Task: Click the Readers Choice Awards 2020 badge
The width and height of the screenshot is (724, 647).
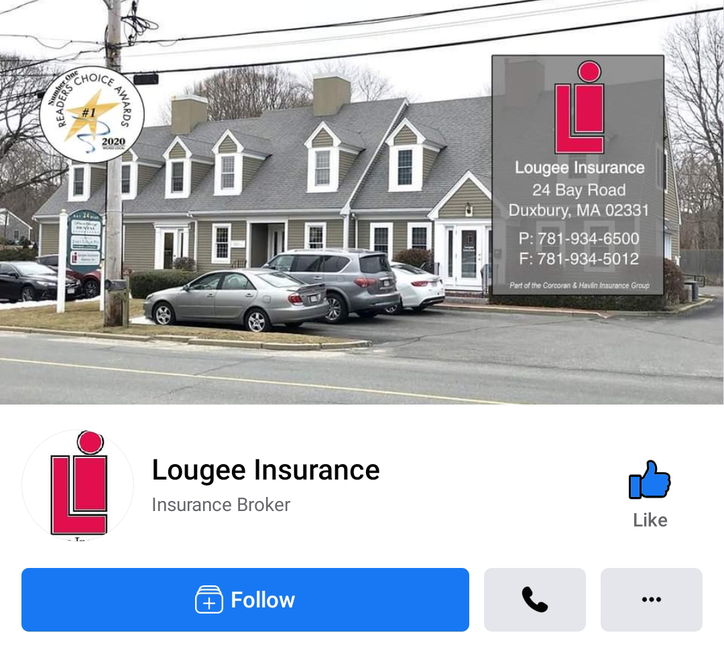Action: (92, 114)
